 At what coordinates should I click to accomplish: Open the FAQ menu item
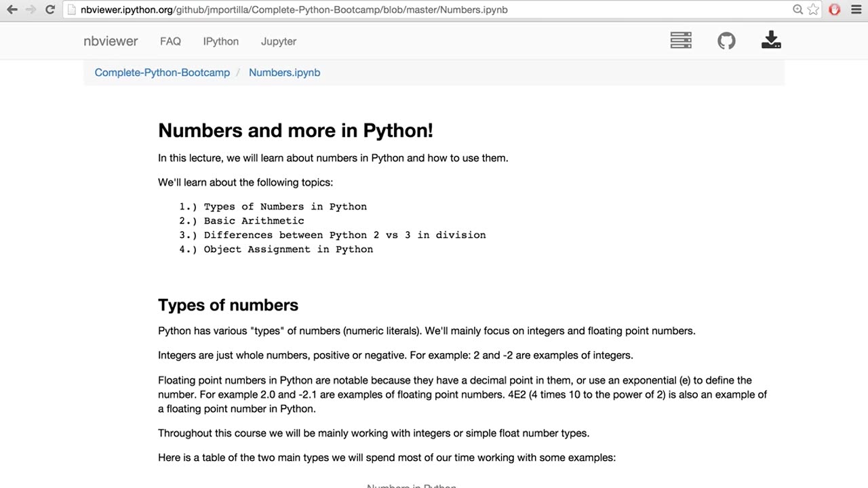coord(170,41)
